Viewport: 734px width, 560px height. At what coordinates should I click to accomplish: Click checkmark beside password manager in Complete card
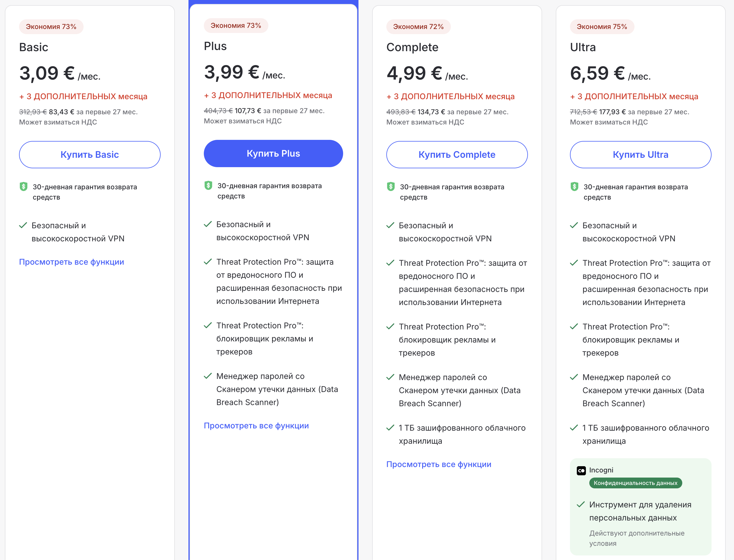(390, 377)
